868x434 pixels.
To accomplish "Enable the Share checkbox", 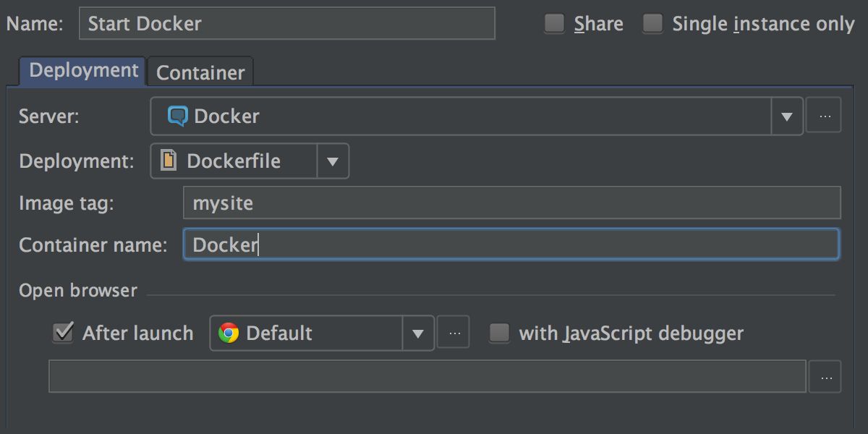I will [554, 24].
